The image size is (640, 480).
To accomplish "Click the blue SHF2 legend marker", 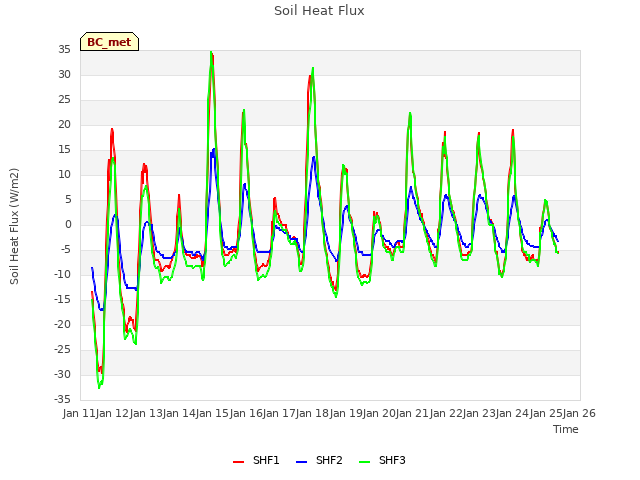I will pyautogui.click(x=301, y=462).
